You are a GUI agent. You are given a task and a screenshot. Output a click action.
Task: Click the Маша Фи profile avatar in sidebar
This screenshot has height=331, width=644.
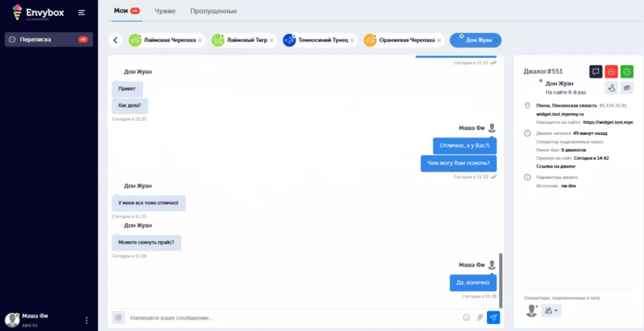pos(12,320)
